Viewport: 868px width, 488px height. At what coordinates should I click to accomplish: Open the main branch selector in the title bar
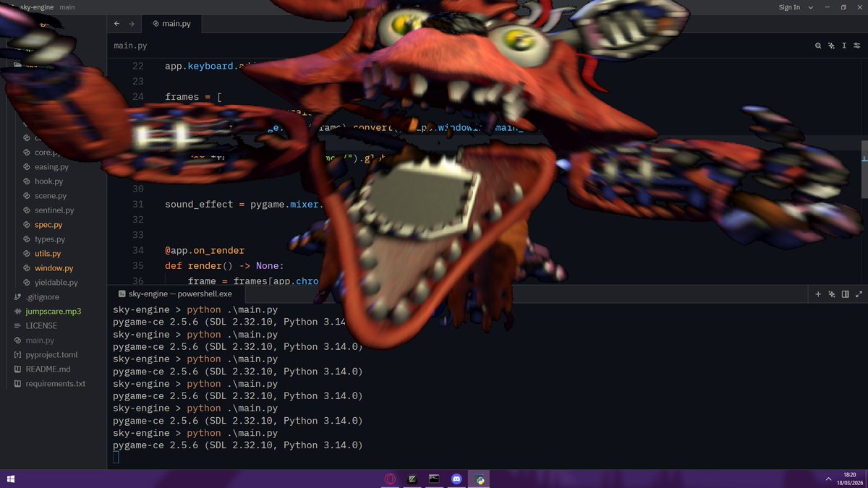(x=67, y=7)
